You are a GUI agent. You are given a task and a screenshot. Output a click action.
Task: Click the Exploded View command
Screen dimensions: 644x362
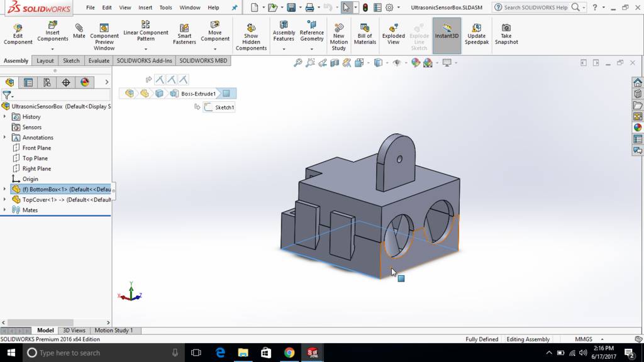pyautogui.click(x=393, y=35)
